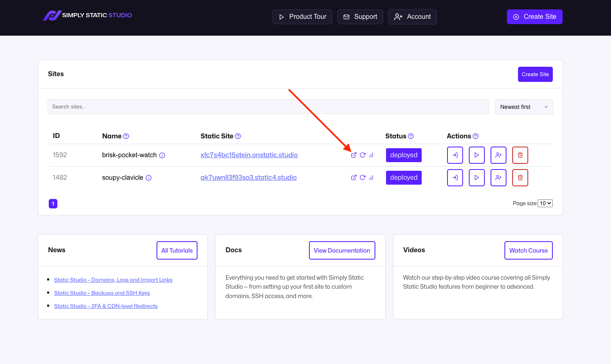Viewport: 611px width, 364px height.
Task: Click refresh icon in brisk-pocket-watch row
Action: tap(363, 155)
